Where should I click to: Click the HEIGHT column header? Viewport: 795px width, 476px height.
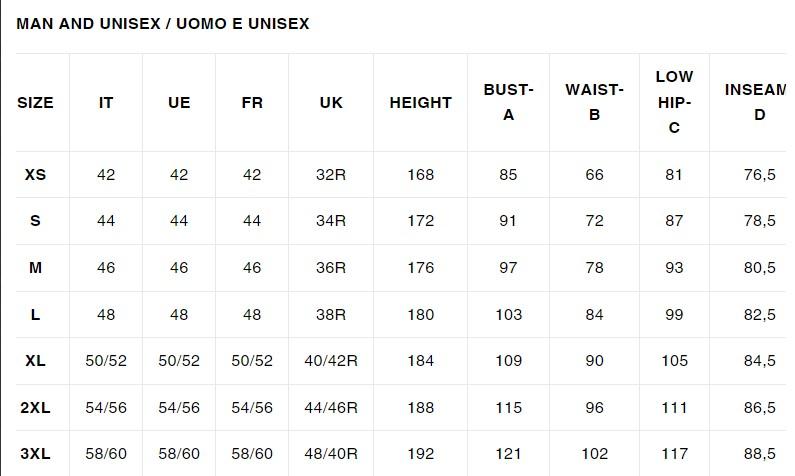(420, 103)
